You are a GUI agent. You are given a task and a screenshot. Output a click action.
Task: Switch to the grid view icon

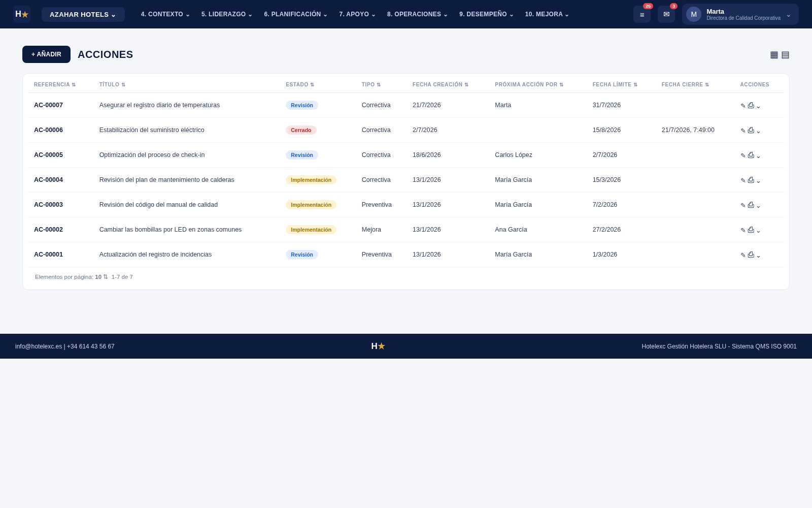tap(774, 54)
